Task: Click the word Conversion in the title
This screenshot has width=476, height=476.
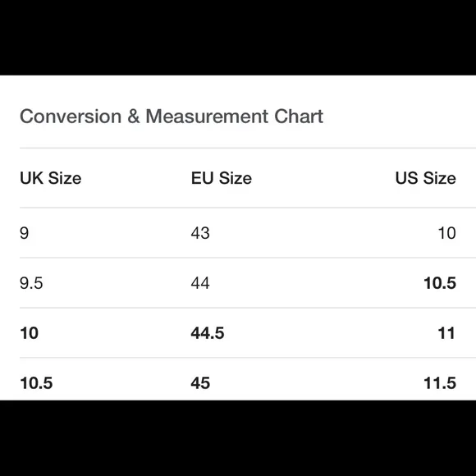Action: click(x=71, y=117)
